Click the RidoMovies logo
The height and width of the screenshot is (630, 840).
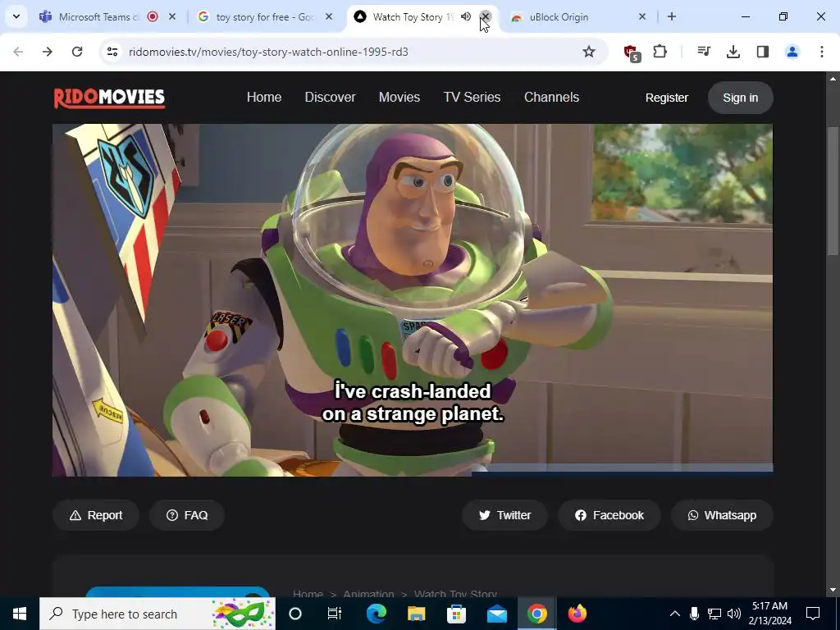tap(109, 98)
